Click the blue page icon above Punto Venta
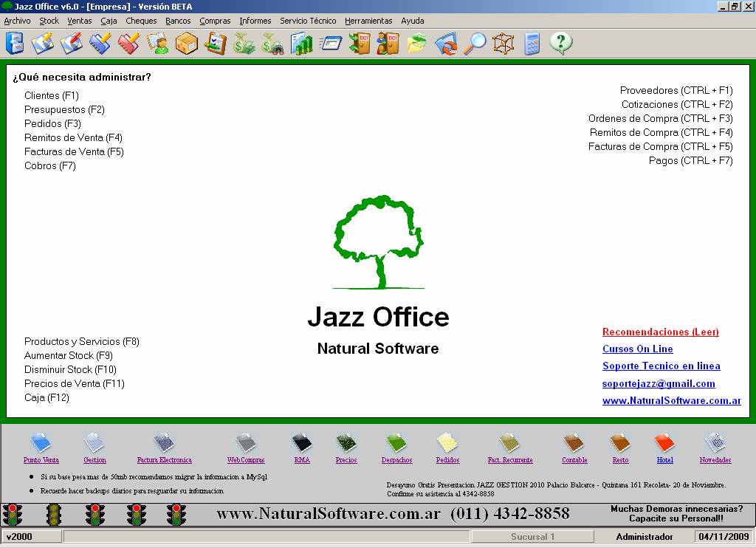Screen dimensions: 756x548 41,443
